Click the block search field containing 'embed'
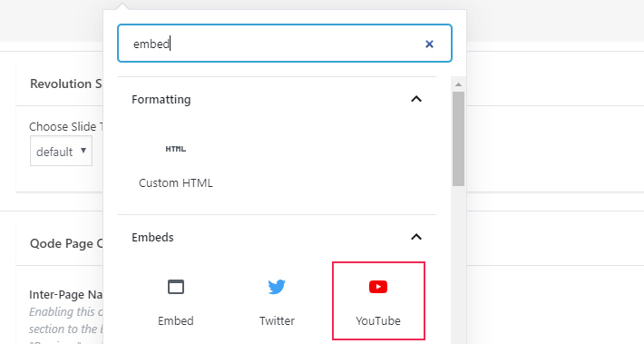The width and height of the screenshot is (644, 344). point(285,44)
